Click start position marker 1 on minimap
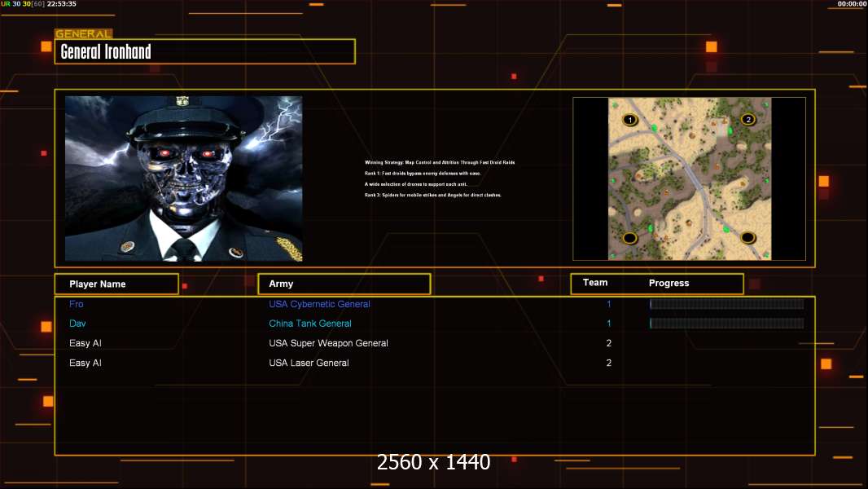868x489 pixels. tap(629, 120)
